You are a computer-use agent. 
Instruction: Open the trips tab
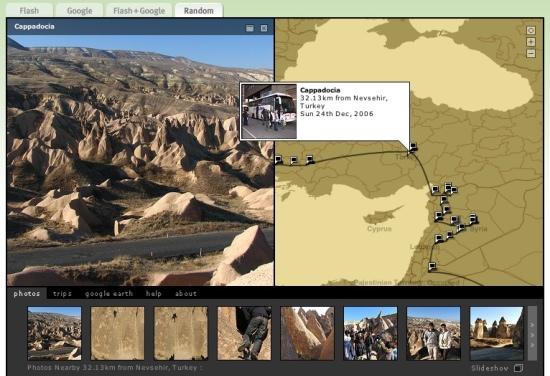click(62, 294)
